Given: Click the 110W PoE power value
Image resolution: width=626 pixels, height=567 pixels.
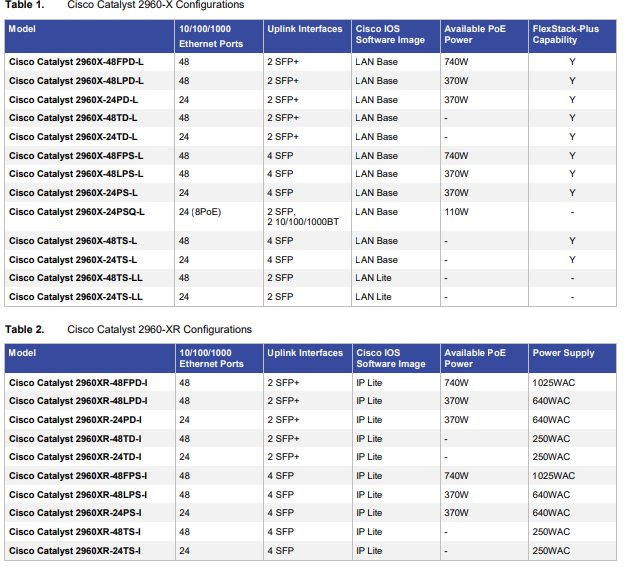Looking at the screenshot, I should pyautogui.click(x=456, y=212).
